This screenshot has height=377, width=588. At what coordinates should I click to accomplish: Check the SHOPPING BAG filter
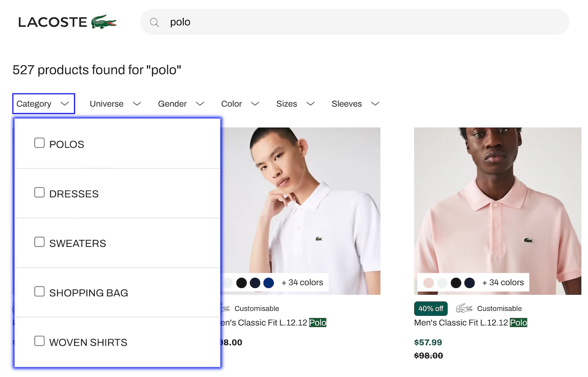pyautogui.click(x=39, y=291)
